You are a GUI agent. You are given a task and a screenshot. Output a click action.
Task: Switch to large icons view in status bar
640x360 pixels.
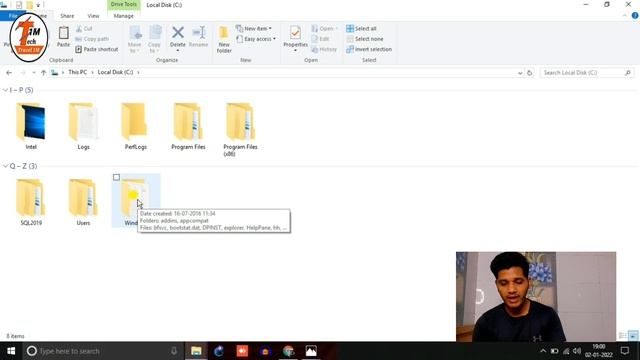coord(633,336)
